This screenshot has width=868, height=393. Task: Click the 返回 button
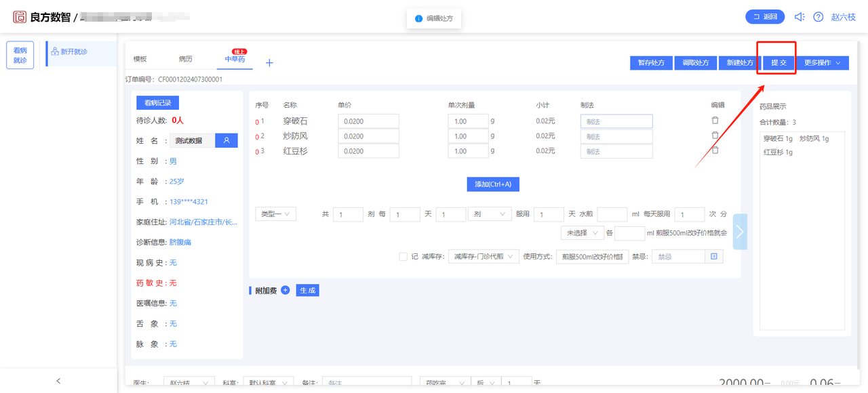pos(765,17)
